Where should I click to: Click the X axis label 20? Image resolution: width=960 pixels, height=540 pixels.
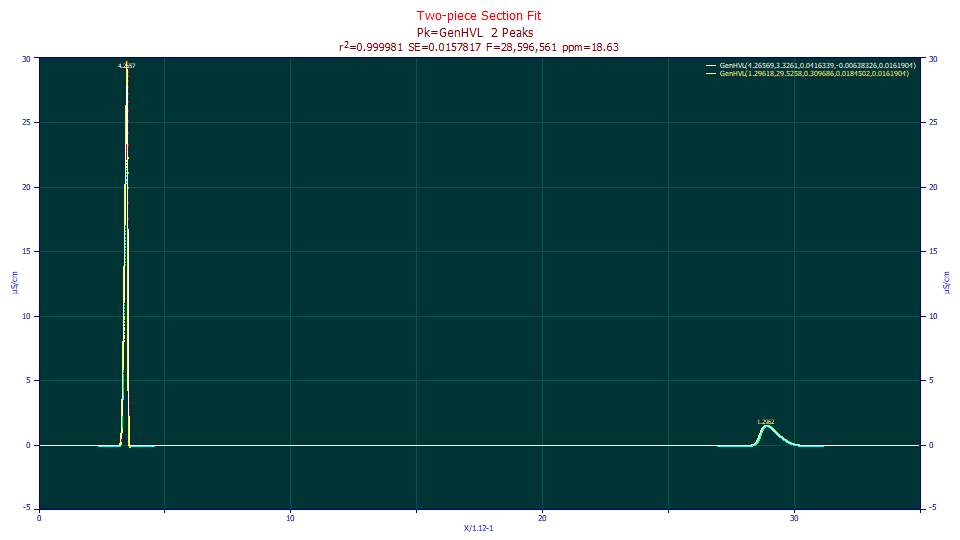[542, 518]
